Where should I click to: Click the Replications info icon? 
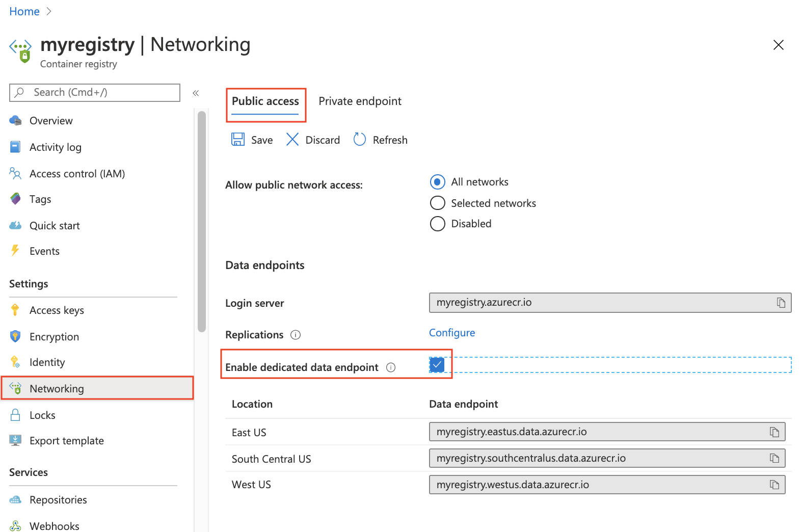click(x=296, y=335)
